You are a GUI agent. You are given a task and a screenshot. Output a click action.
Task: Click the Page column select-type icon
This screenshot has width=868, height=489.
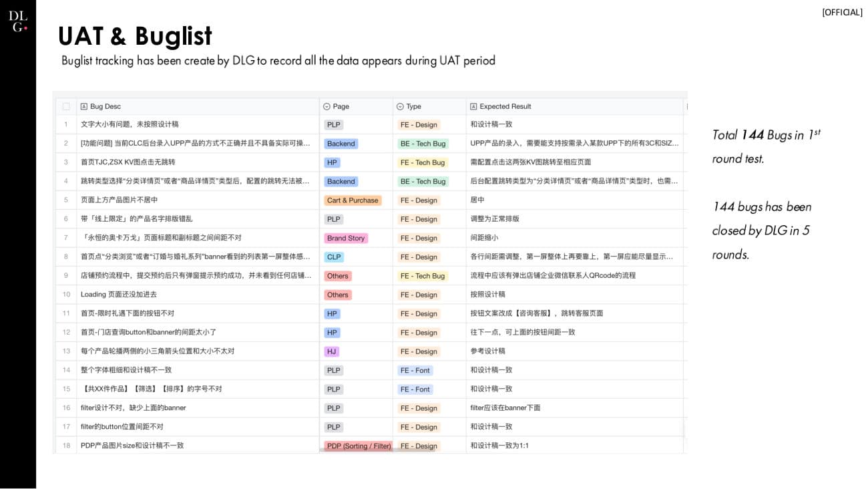point(327,106)
